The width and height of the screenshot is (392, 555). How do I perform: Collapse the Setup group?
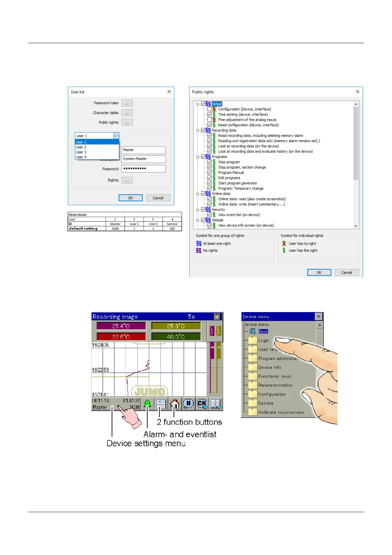(x=198, y=104)
